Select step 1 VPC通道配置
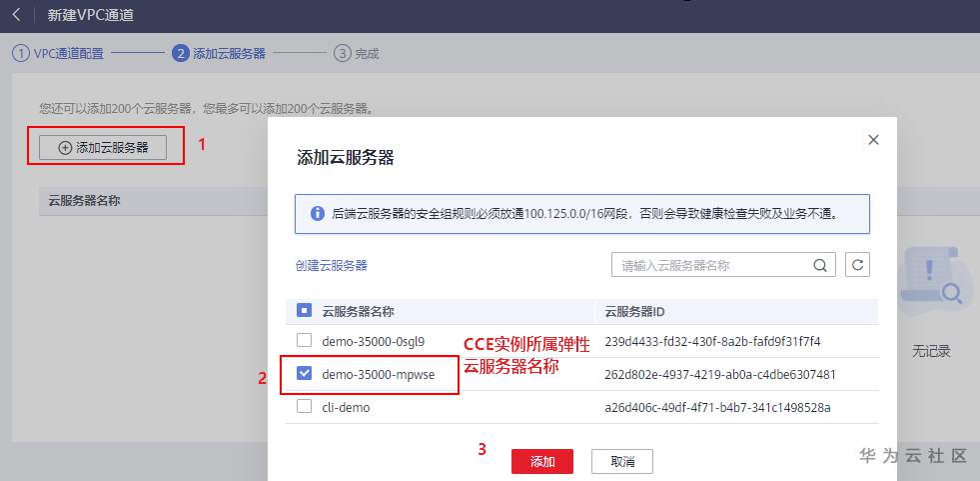 pos(58,54)
